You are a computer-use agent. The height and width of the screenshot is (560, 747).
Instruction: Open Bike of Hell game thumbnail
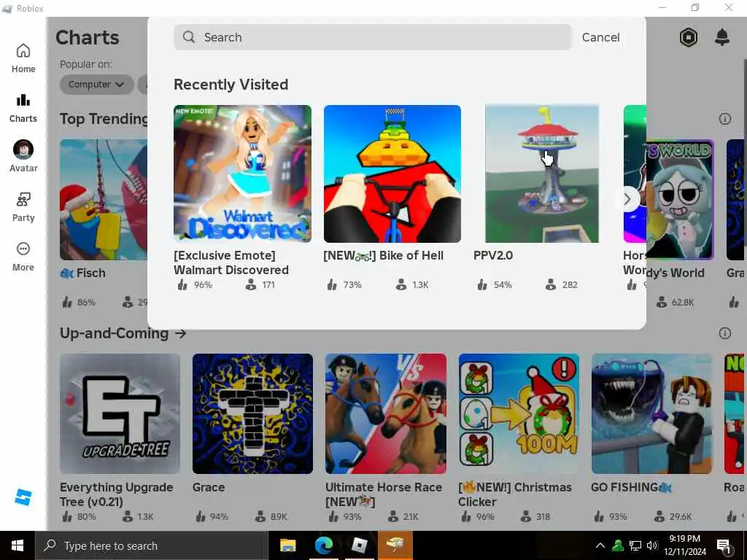click(x=392, y=174)
